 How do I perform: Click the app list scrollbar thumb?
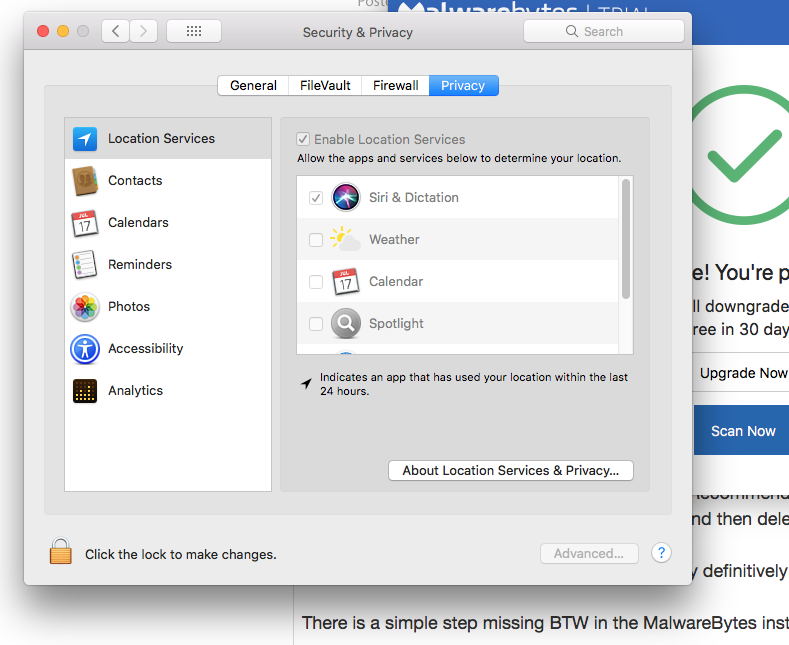626,239
